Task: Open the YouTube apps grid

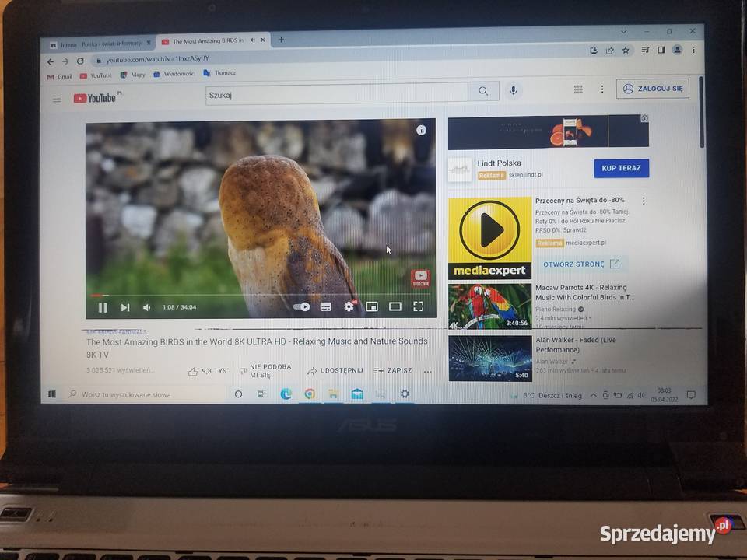Action: [x=578, y=89]
